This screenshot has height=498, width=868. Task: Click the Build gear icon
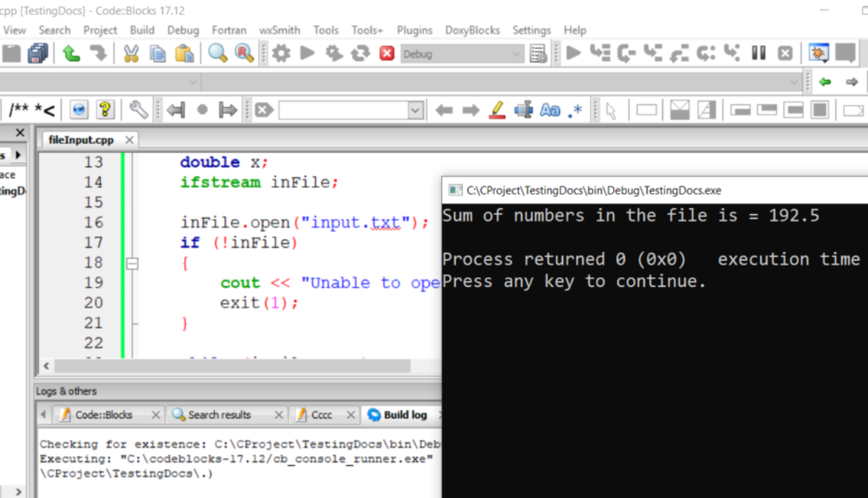(281, 54)
